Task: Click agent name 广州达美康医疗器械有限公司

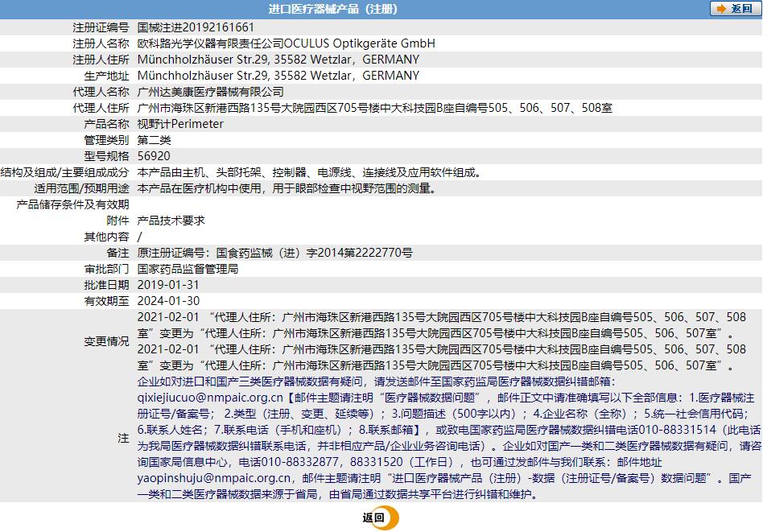Action: tap(210, 92)
